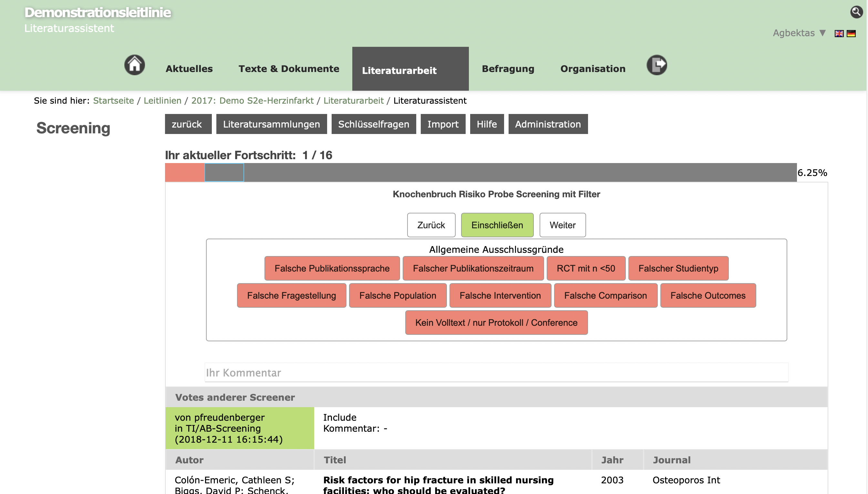Select the Befragung menu item

click(x=508, y=68)
